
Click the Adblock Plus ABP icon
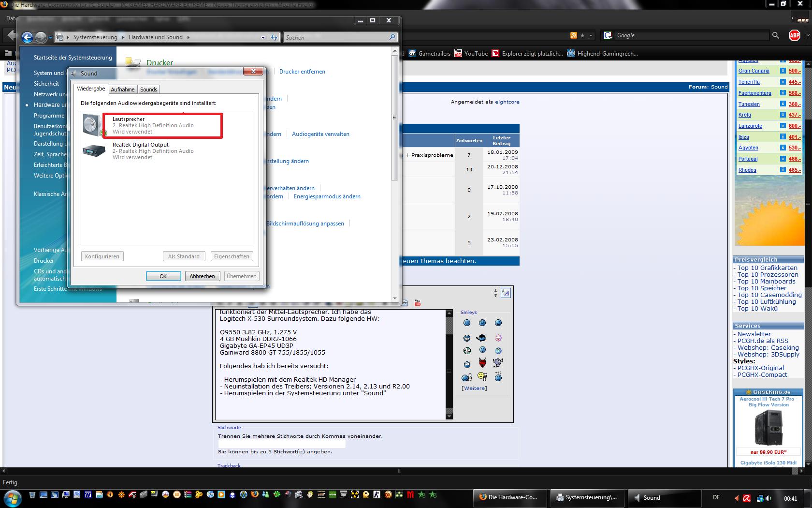[x=795, y=35]
